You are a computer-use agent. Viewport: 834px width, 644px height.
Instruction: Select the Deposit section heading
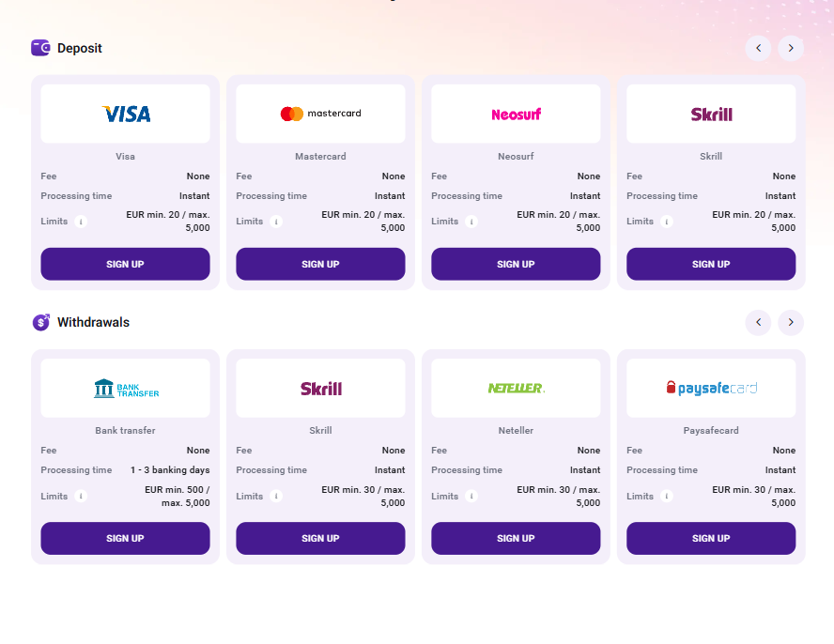78,47
